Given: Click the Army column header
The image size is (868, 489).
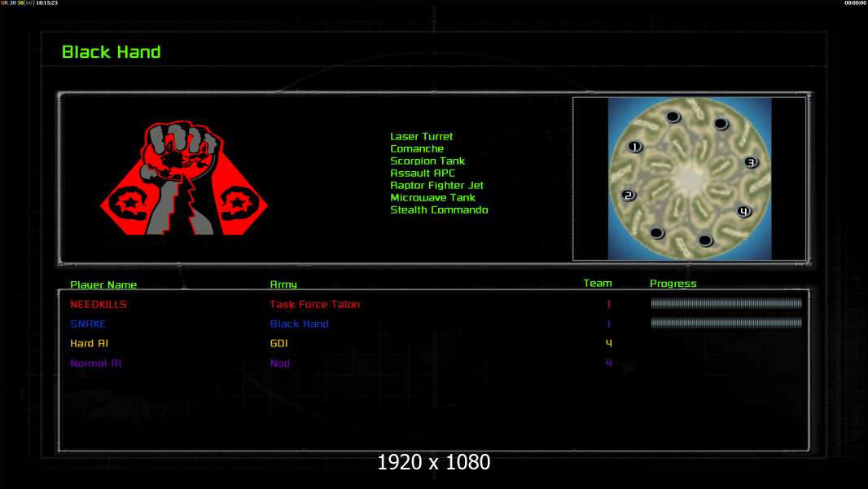Looking at the screenshot, I should [x=283, y=284].
